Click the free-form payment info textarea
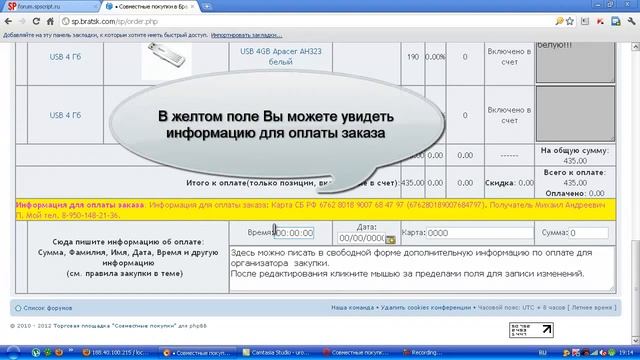The height and width of the screenshot is (360, 640). (422, 269)
